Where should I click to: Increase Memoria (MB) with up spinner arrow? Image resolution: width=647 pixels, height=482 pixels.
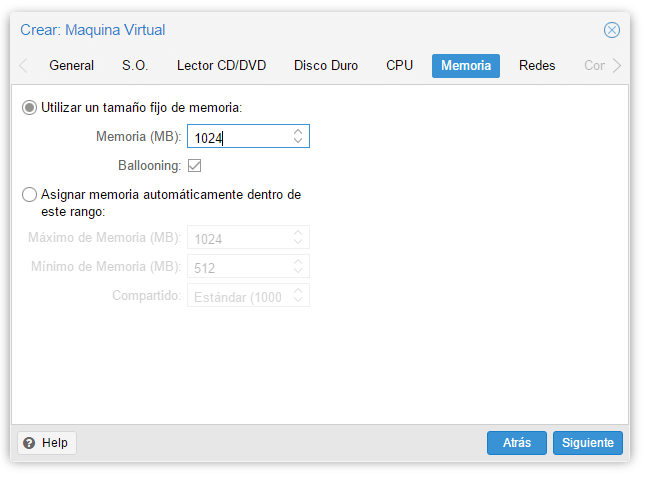click(297, 131)
